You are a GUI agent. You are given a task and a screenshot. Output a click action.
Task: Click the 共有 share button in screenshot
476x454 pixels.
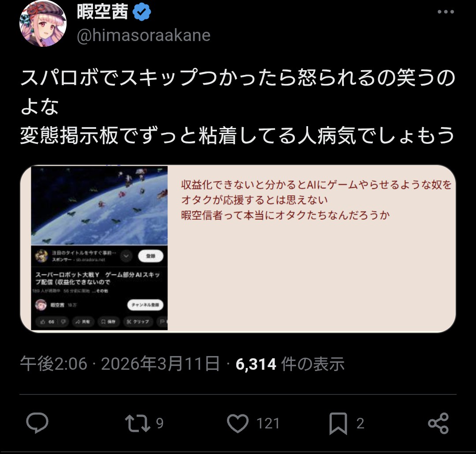(82, 322)
